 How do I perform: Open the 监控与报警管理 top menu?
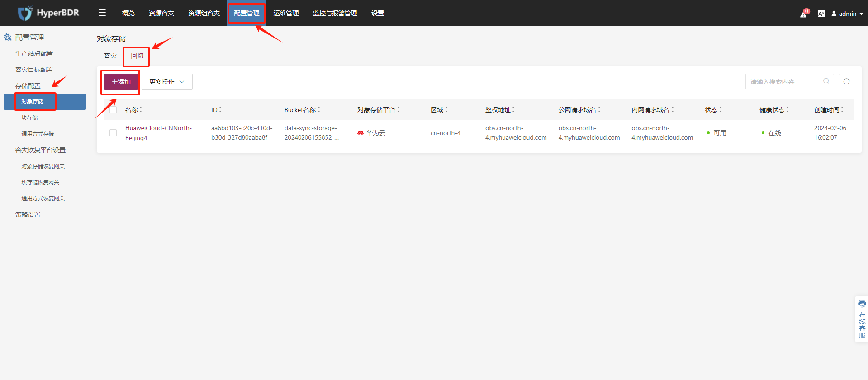[x=335, y=13]
